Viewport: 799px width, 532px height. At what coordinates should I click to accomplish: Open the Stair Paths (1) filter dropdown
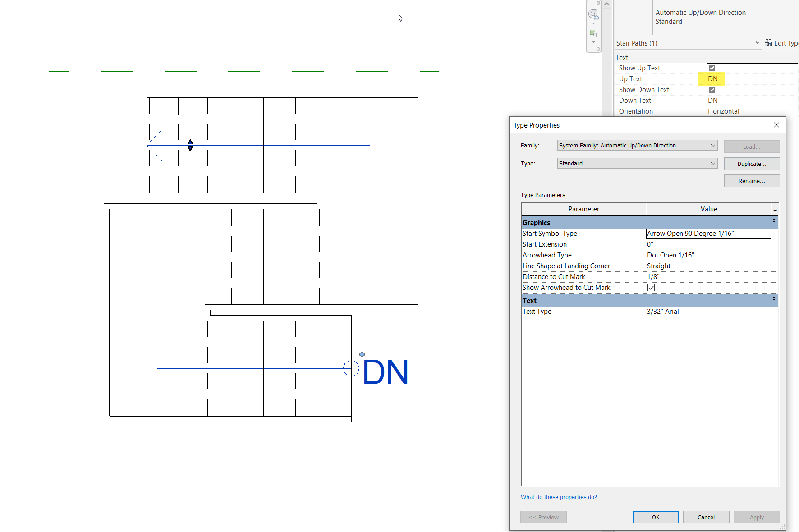point(758,43)
